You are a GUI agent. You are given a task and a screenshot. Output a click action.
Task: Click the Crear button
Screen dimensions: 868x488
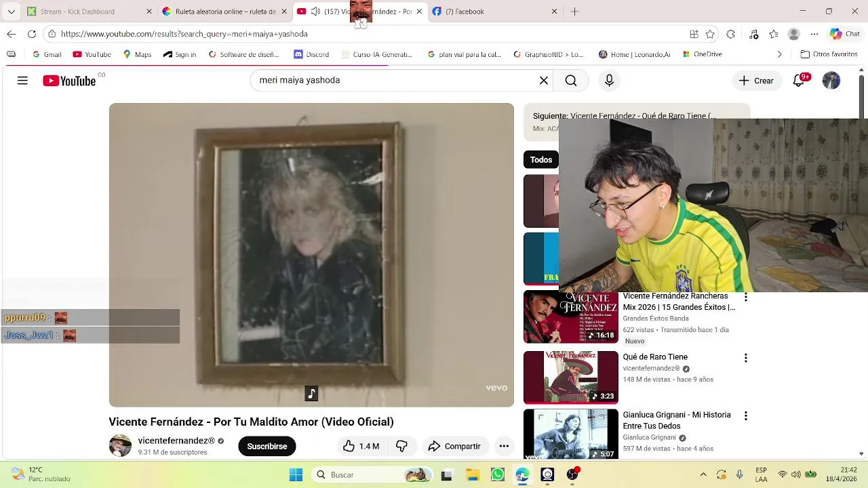[756, 81]
